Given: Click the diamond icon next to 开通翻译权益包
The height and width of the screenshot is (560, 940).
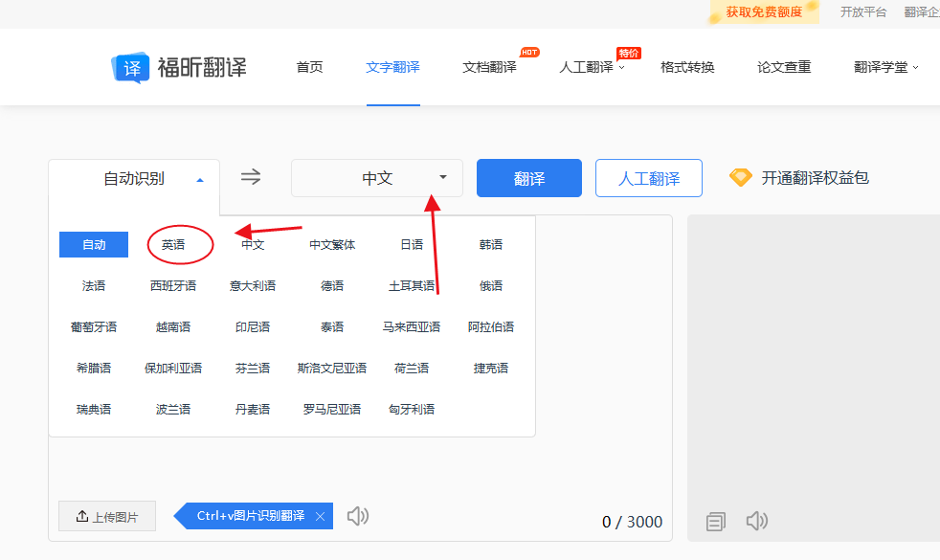Looking at the screenshot, I should pos(741,177).
